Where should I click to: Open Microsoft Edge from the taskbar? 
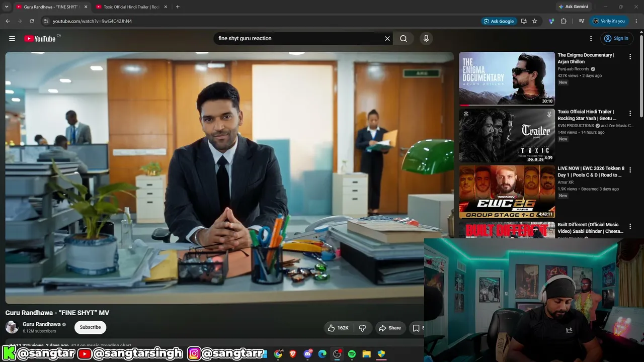point(323,354)
